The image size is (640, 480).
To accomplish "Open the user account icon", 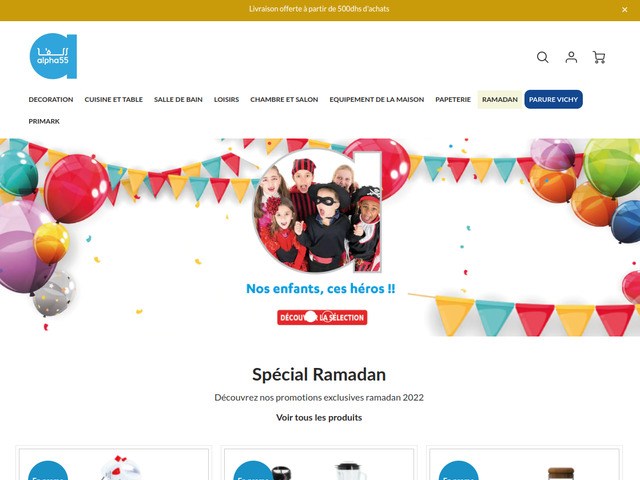I will coord(571,57).
